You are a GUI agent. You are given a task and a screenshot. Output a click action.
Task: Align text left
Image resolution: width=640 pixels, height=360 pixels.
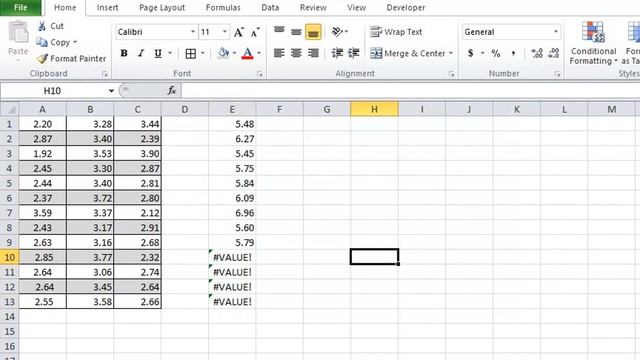coord(279,53)
